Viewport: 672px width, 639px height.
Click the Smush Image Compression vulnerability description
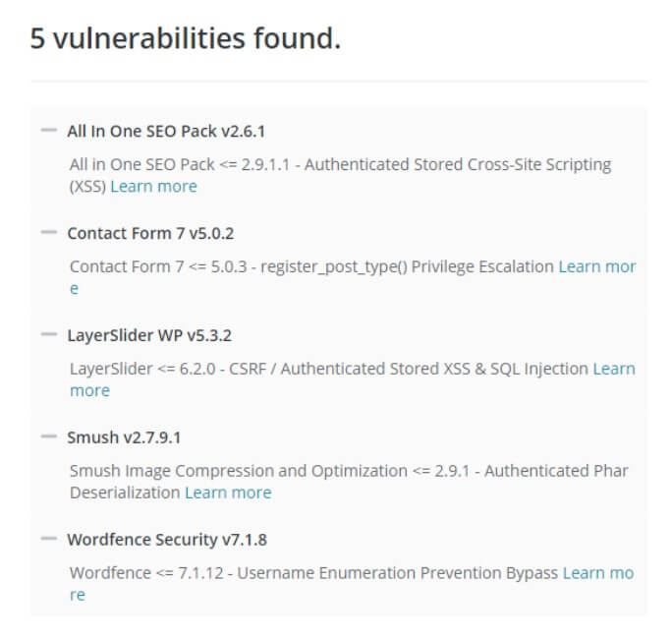(349, 482)
